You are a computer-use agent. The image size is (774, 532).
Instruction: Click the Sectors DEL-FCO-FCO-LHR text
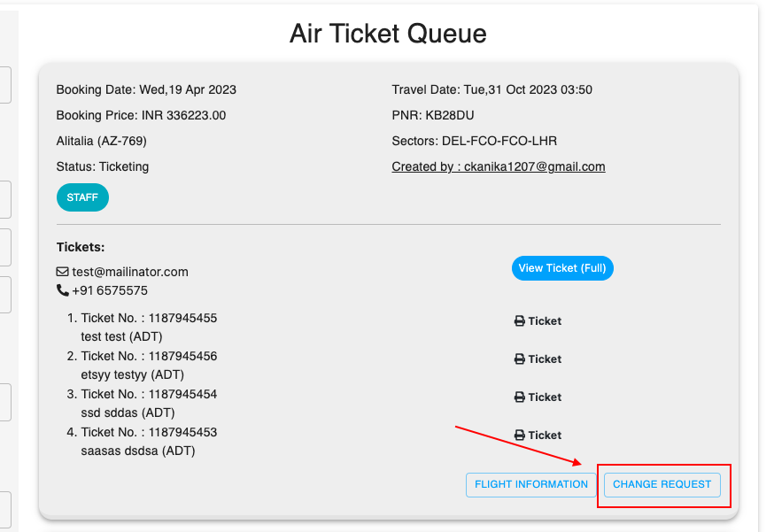click(474, 141)
